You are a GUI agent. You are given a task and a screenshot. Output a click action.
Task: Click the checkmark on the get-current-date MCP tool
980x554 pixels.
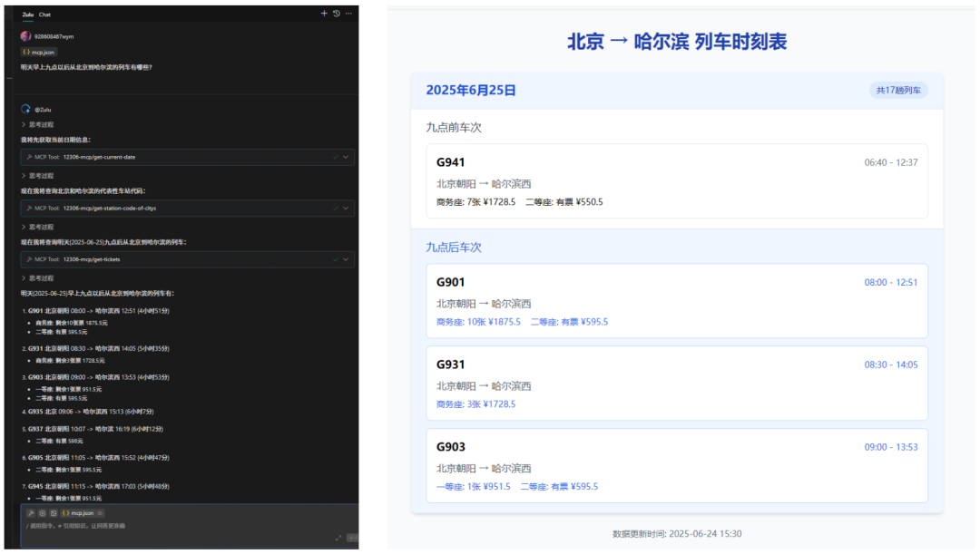336,157
